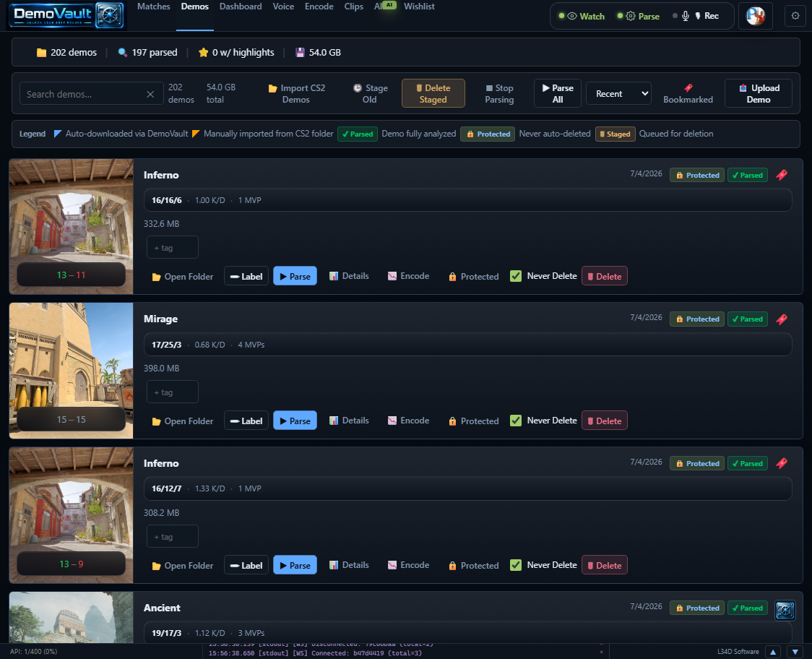Screen dimensions: 812x659
Task: Expand the console log with up arrow
Action: point(773,652)
